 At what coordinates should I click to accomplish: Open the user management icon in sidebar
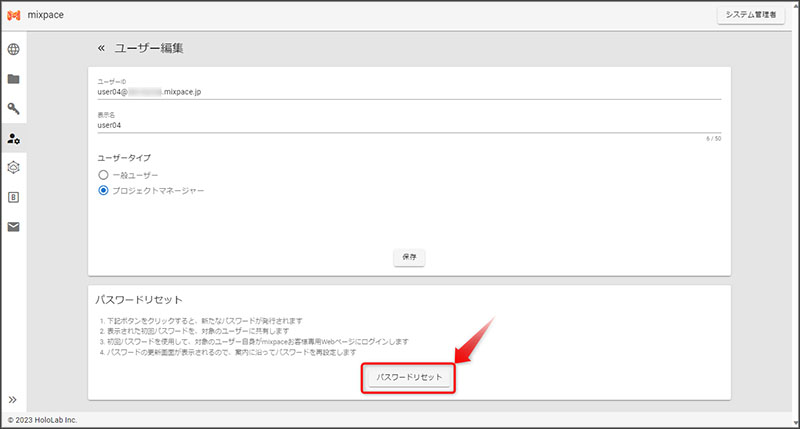pos(14,138)
